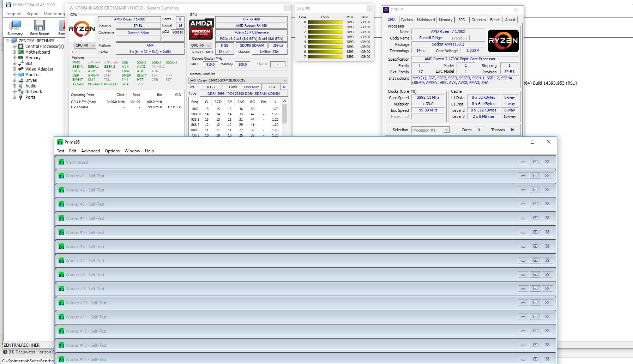Click the Network tree icon
Image resolution: width=633 pixels, height=364 pixels.
[x=21, y=91]
